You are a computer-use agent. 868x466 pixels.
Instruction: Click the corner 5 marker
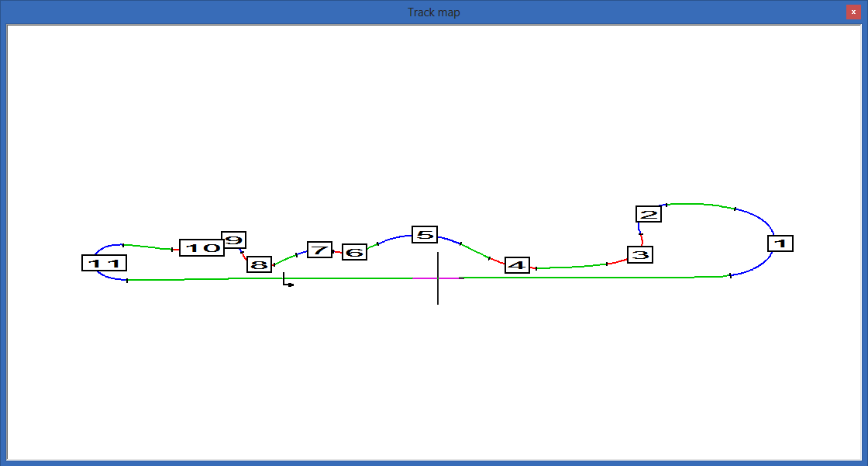[425, 234]
